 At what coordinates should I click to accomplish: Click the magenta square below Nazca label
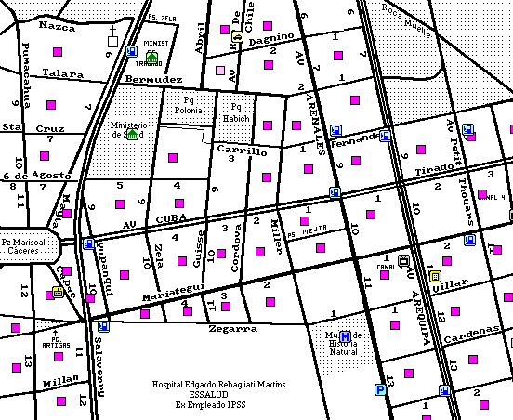(x=58, y=52)
